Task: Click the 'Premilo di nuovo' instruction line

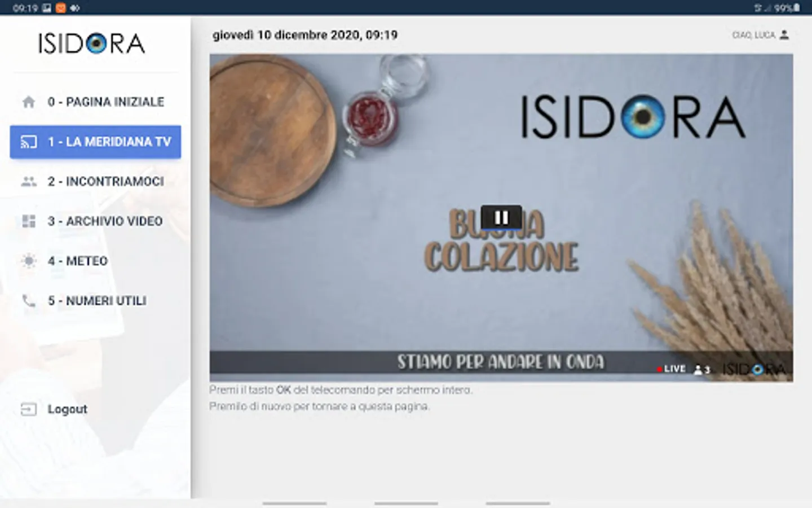Action: pyautogui.click(x=319, y=406)
